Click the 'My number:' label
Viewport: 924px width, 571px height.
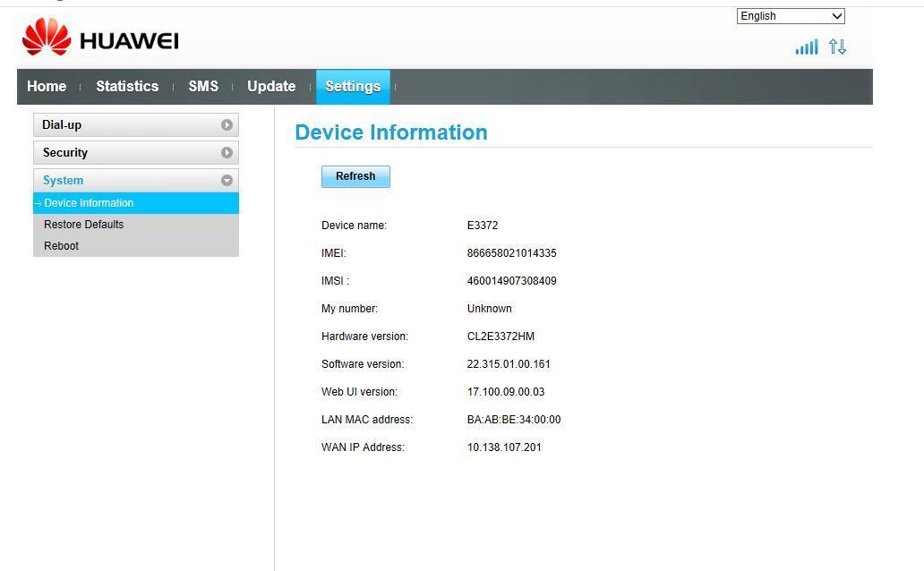[x=349, y=308]
